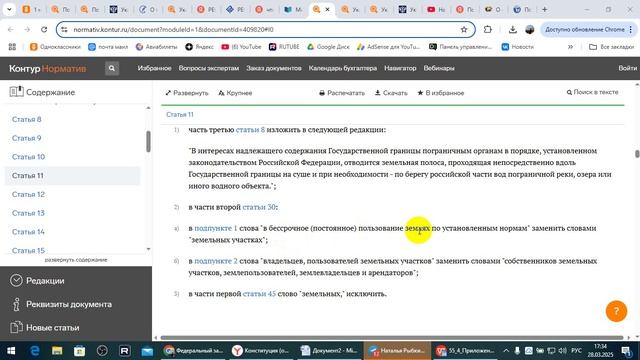Click the подпункте 1 hyperlink
The width and height of the screenshot is (640, 360).
(216, 228)
